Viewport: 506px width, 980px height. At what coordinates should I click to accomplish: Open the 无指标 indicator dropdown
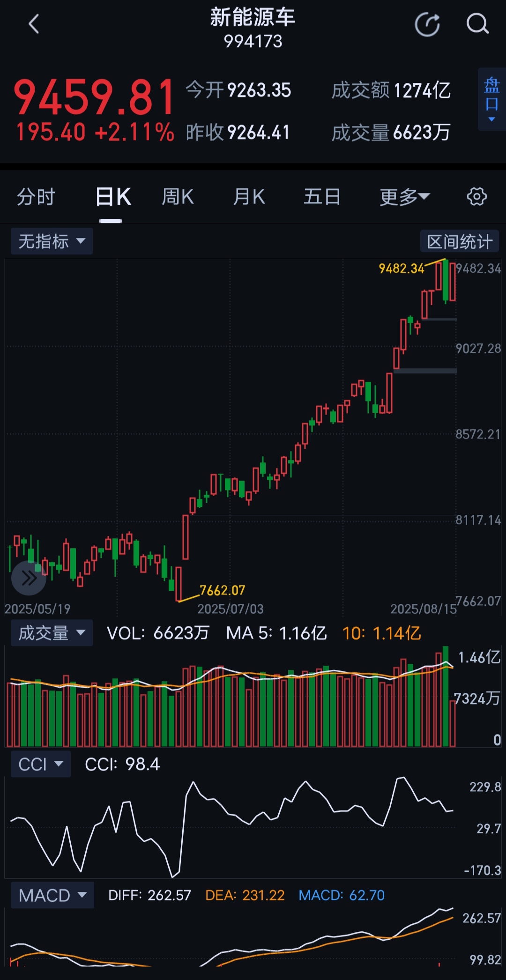tap(52, 241)
